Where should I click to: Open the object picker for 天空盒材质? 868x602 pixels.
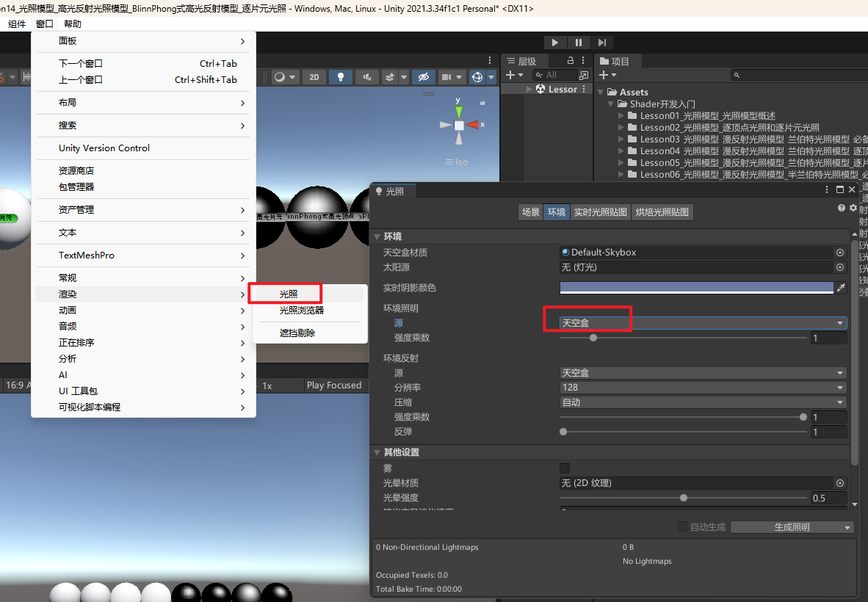(x=840, y=253)
